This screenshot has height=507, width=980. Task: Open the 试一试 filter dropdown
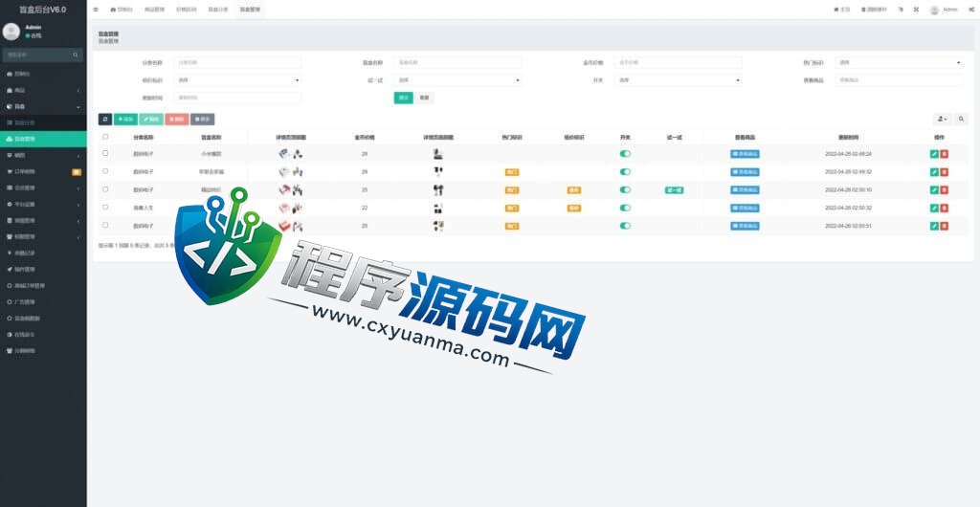457,80
